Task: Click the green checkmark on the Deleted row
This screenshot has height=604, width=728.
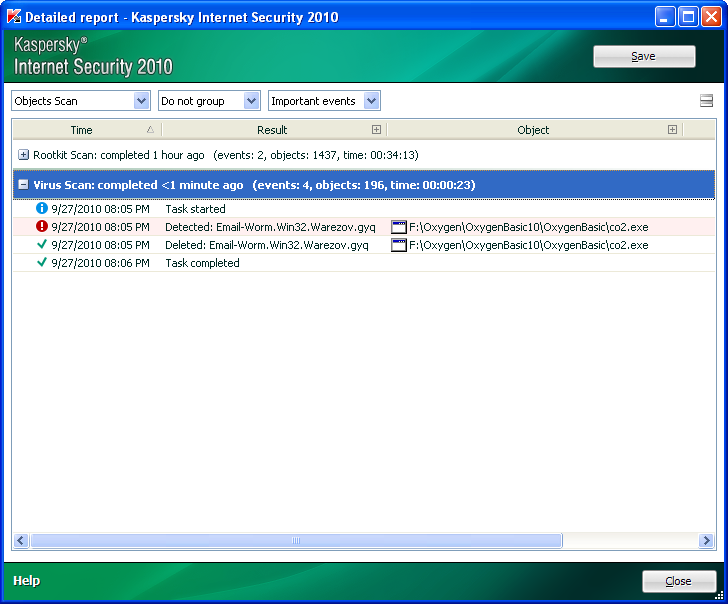Action: [x=42, y=244]
